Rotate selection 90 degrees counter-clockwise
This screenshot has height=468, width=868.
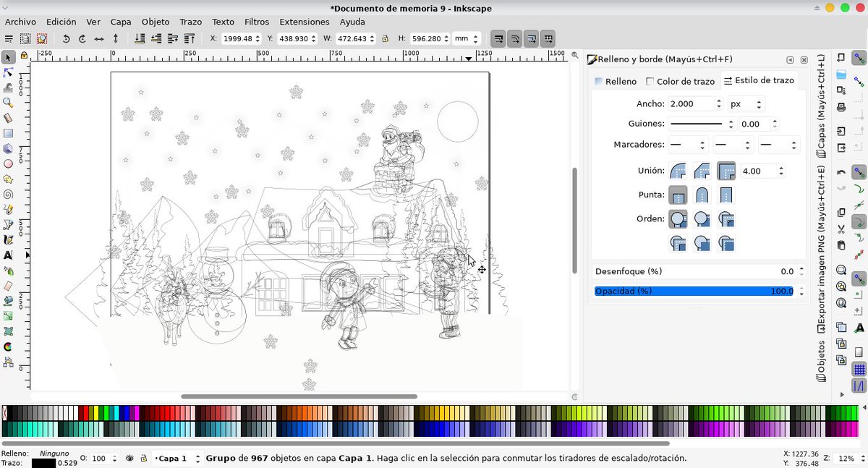[66, 38]
